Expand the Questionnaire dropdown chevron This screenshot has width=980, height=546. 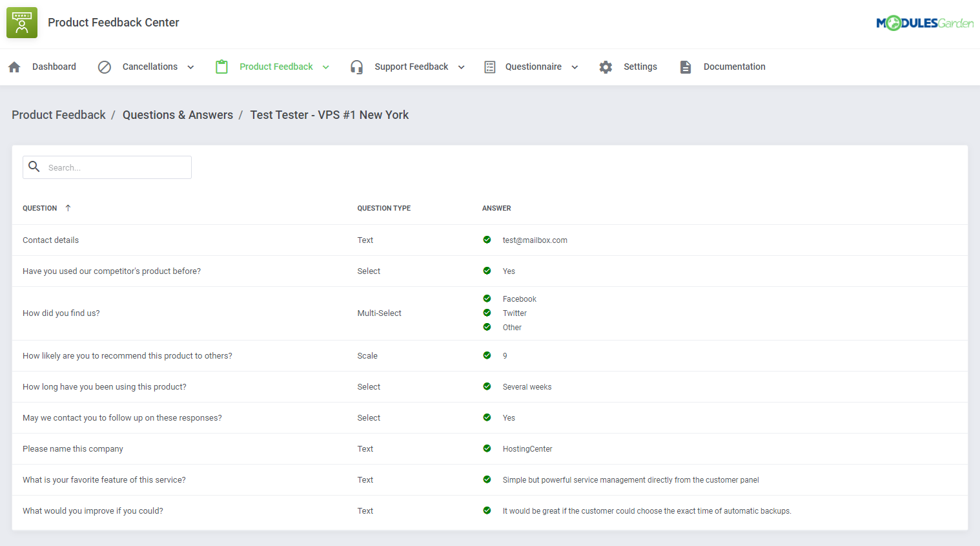(575, 67)
